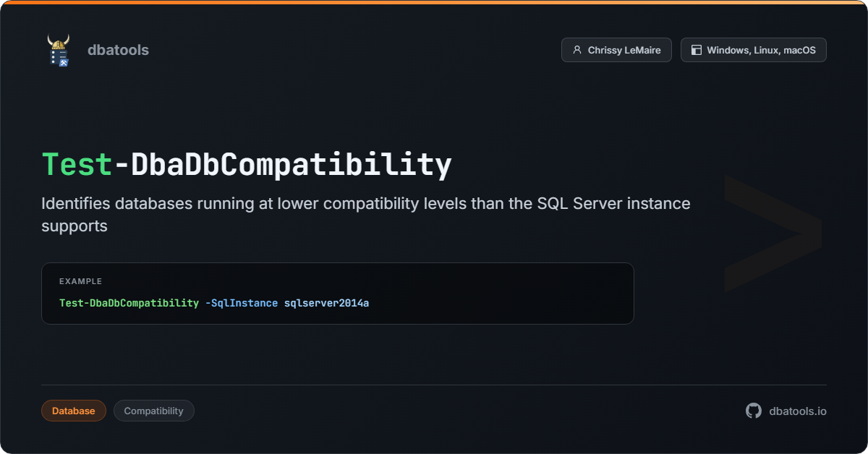Open the dbatools.io link
The height and width of the screenshot is (454, 868).
[798, 411]
